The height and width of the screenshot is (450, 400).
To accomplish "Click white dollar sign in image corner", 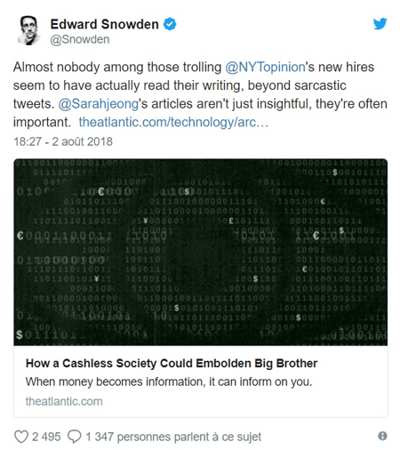I will 20,335.
